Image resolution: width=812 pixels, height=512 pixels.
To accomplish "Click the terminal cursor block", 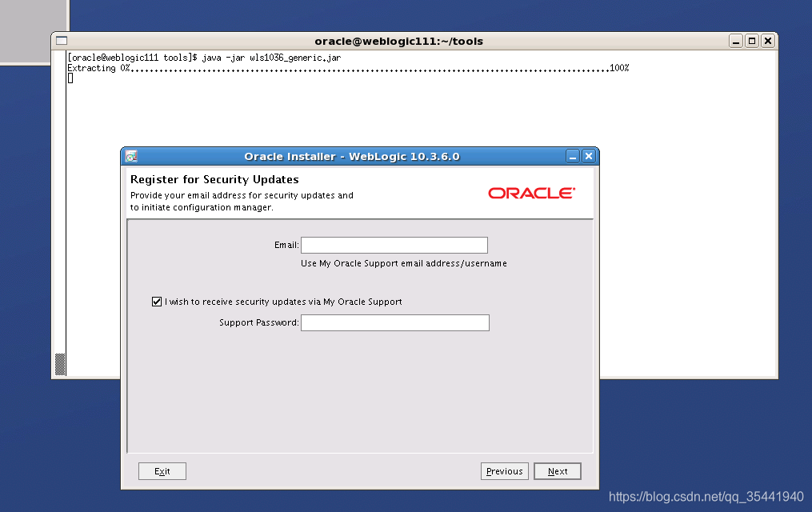I will click(70, 78).
